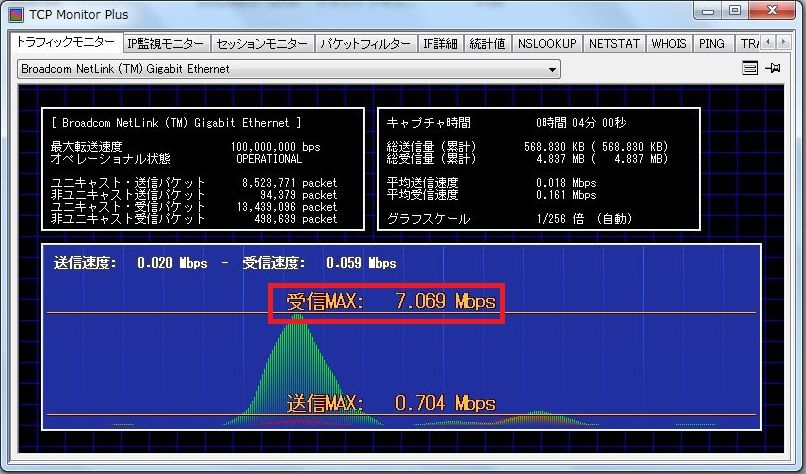Screen dimensions: 806x474
Task: Open the PING tab
Action: pos(712,44)
